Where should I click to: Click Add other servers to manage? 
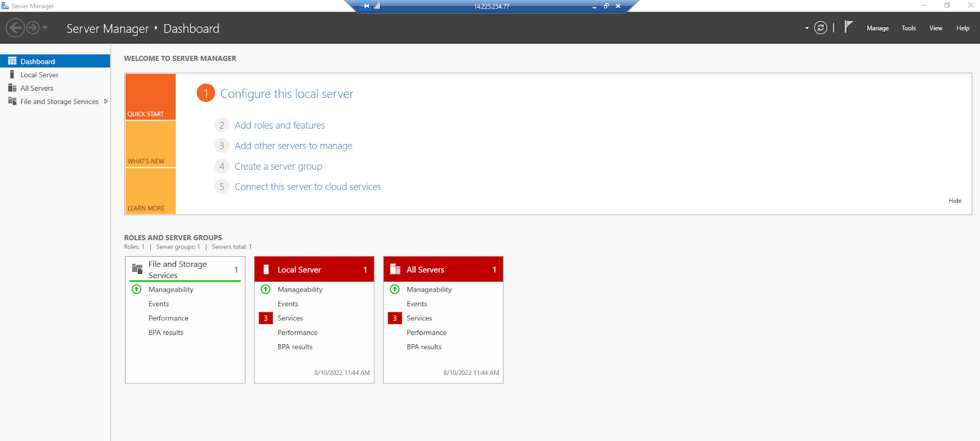293,146
